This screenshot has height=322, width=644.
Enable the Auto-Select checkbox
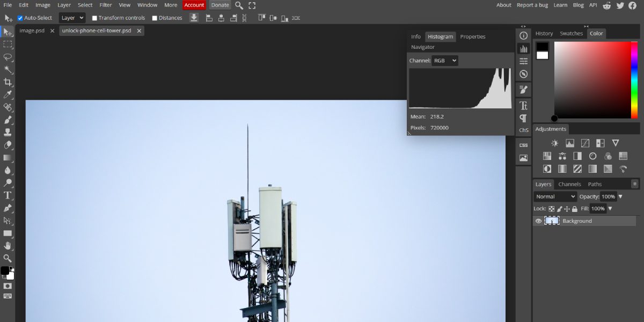pyautogui.click(x=20, y=17)
